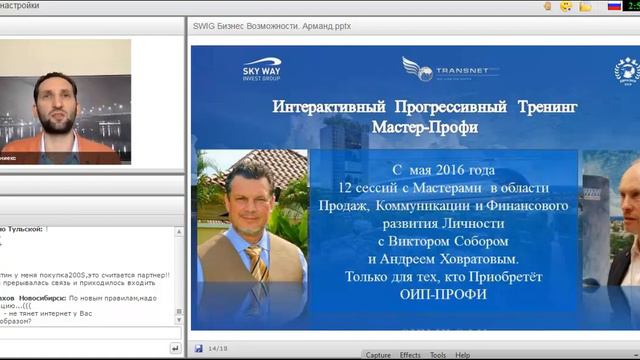Image resolution: width=640 pixels, height=360 pixels.
Task: Open the Capture menu
Action: [378, 355]
